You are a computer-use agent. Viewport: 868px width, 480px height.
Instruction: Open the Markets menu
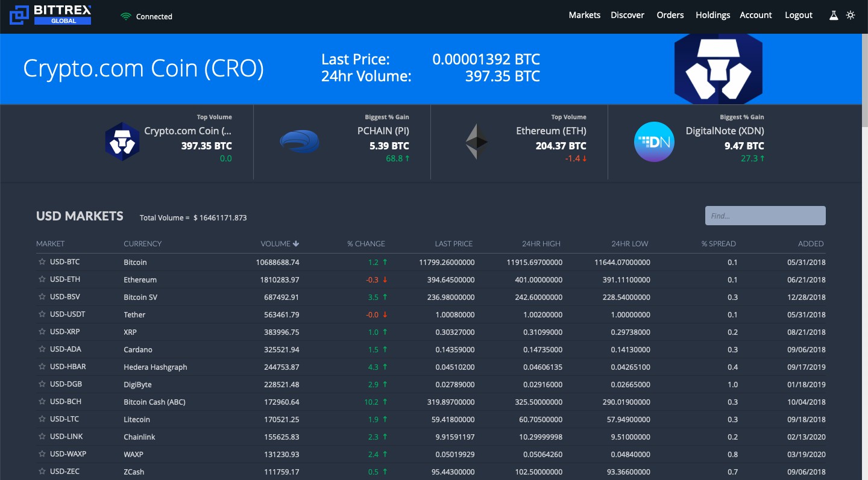tap(585, 15)
